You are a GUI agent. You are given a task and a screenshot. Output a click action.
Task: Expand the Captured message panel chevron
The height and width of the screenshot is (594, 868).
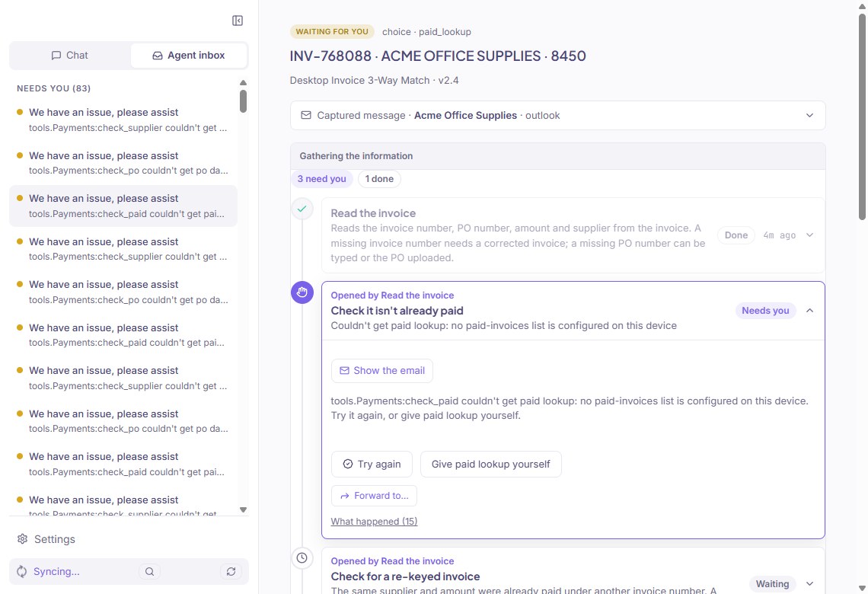pos(810,115)
